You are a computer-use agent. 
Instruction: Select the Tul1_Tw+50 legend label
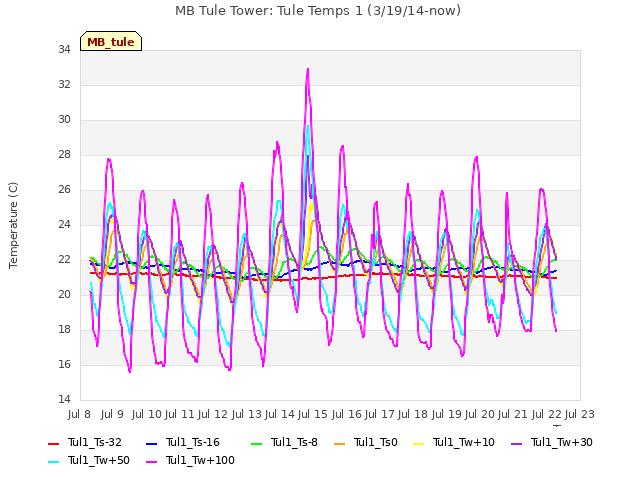point(99,460)
